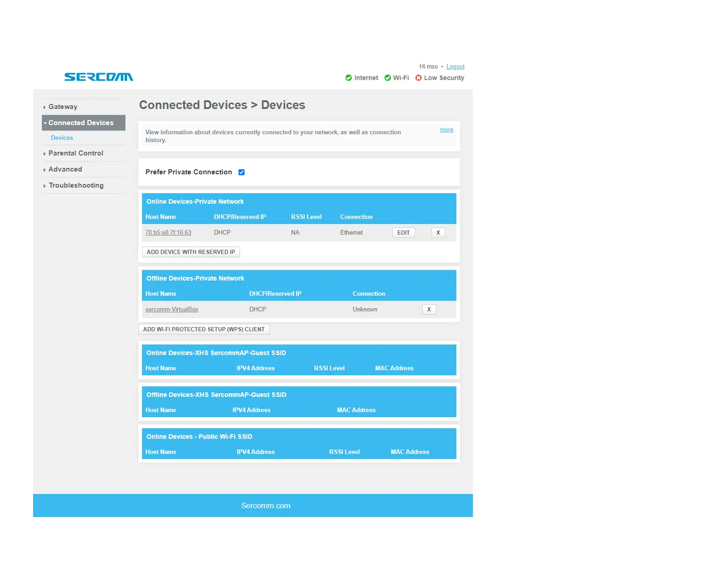Click EDIT for the Ethernet device

pos(404,233)
